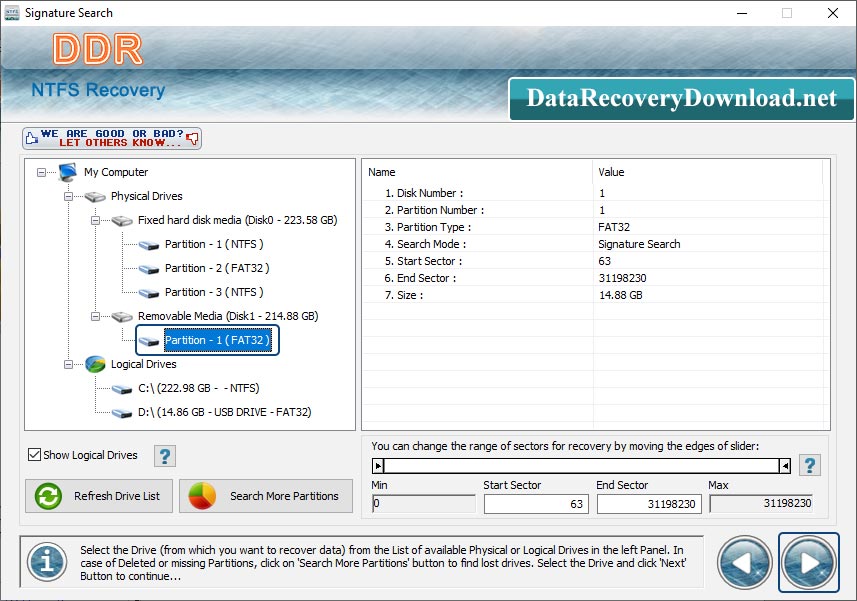Collapse the Fixed hard disk media node
The width and height of the screenshot is (857, 601).
[95, 221]
